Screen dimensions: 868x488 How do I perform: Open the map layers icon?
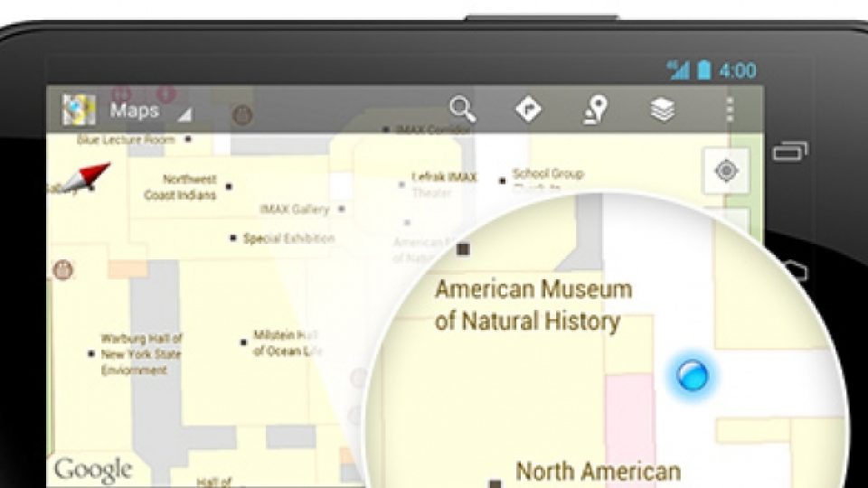point(662,109)
